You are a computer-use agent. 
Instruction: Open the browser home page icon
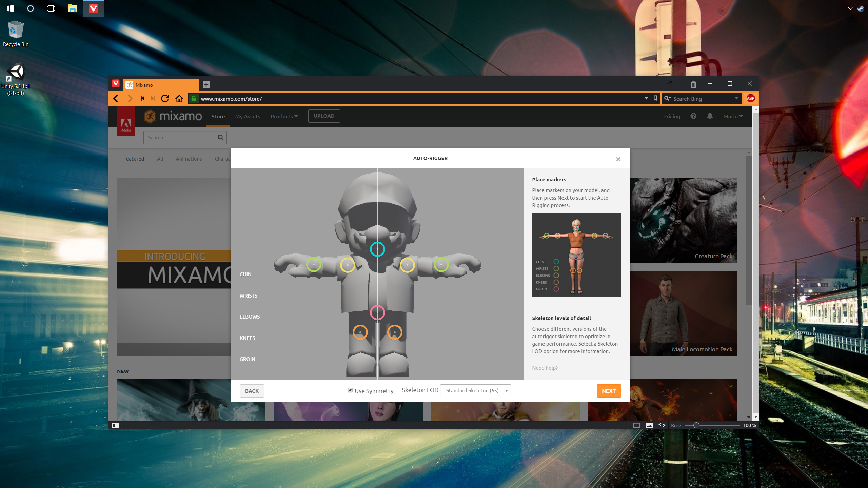pos(179,99)
